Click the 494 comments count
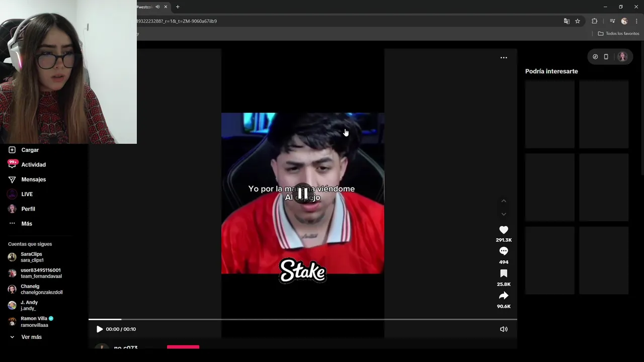 click(504, 262)
